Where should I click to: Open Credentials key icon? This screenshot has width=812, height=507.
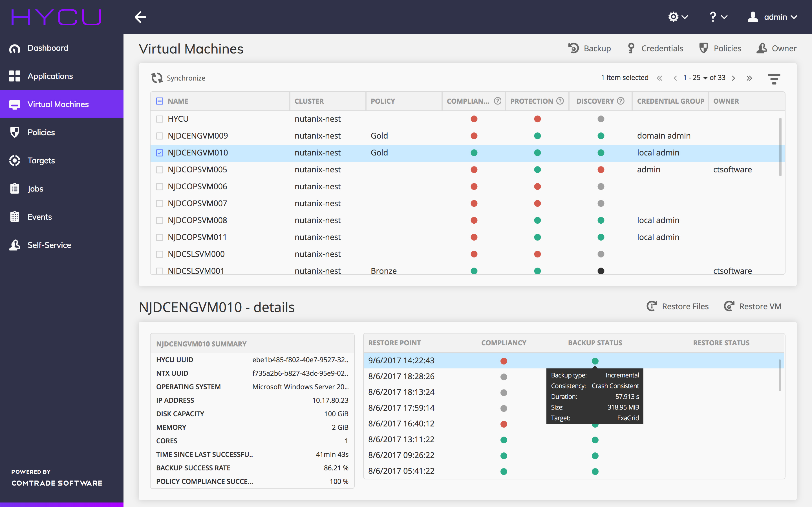coord(631,48)
